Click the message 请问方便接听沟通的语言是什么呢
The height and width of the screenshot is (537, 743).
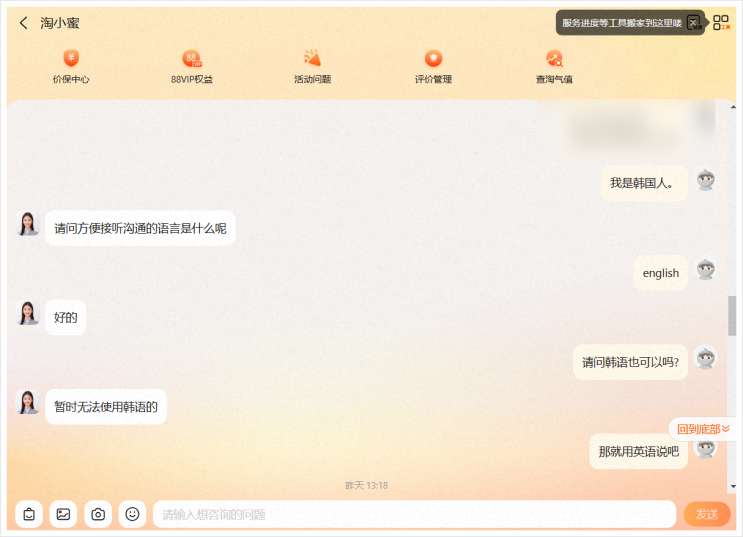(x=140, y=228)
